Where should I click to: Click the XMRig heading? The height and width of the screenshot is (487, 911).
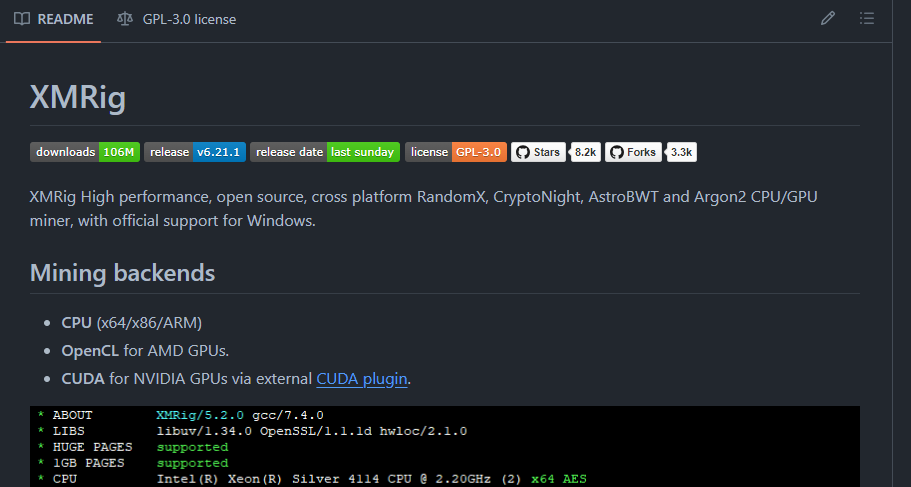[78, 96]
